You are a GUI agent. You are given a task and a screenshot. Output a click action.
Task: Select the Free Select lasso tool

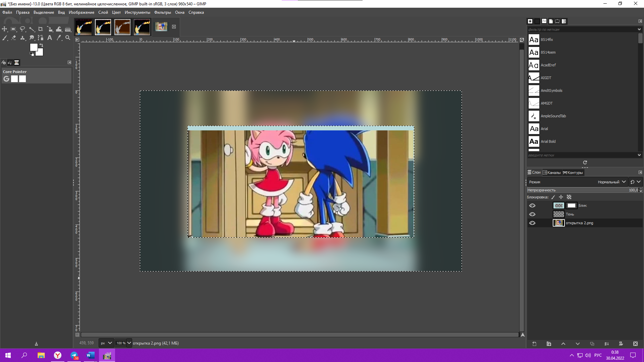(22, 29)
